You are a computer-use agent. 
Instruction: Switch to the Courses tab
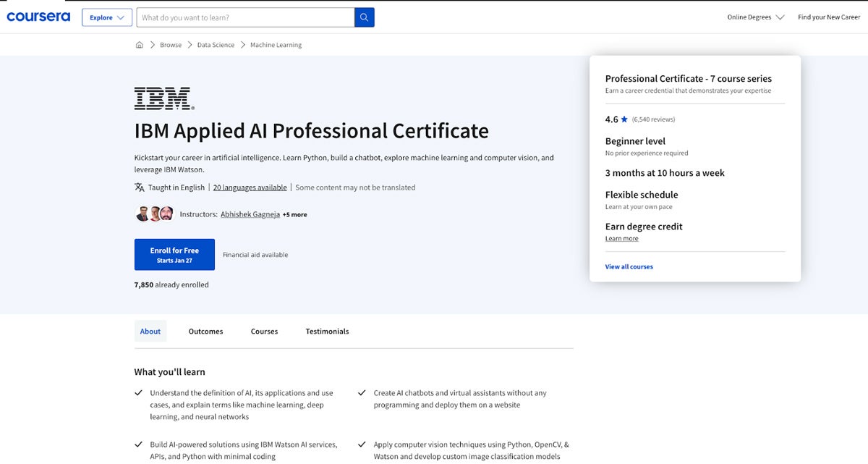(x=264, y=332)
